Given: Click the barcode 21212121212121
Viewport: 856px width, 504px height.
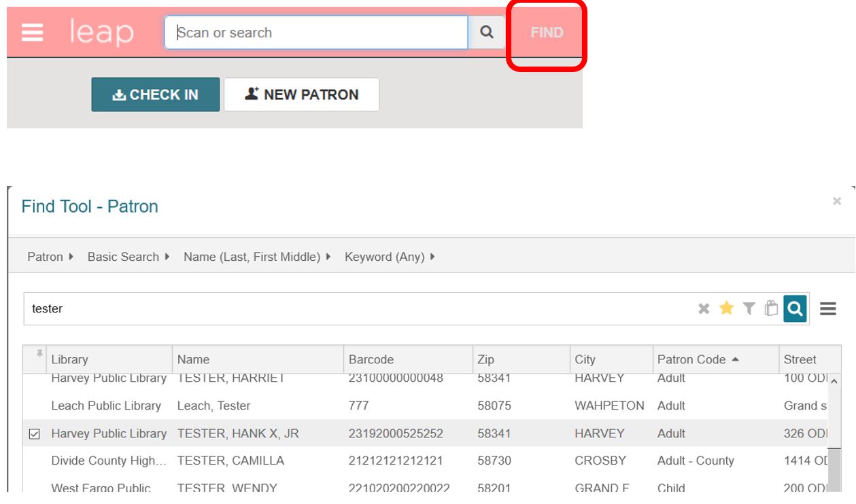Looking at the screenshot, I should click(x=396, y=461).
